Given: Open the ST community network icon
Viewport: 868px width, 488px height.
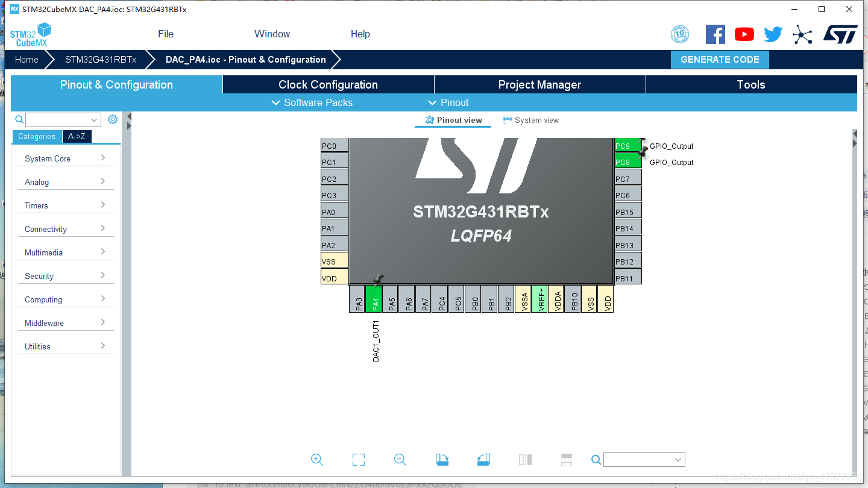Looking at the screenshot, I should click(x=802, y=34).
